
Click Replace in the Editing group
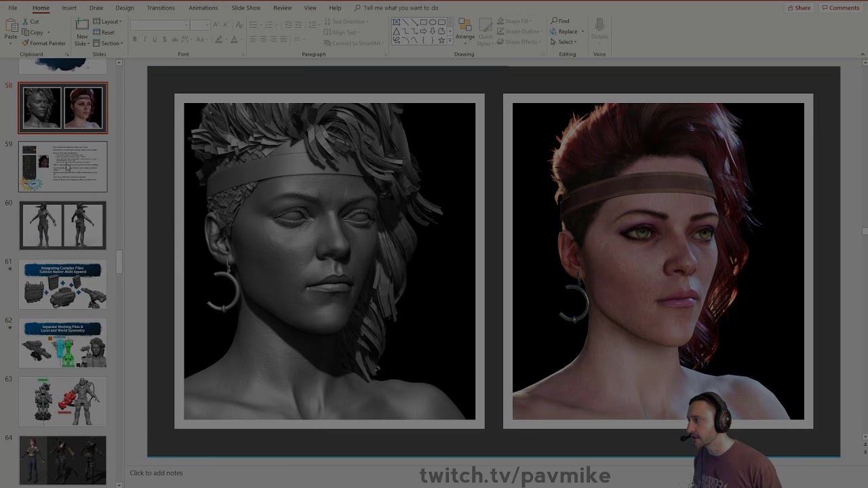tap(564, 31)
